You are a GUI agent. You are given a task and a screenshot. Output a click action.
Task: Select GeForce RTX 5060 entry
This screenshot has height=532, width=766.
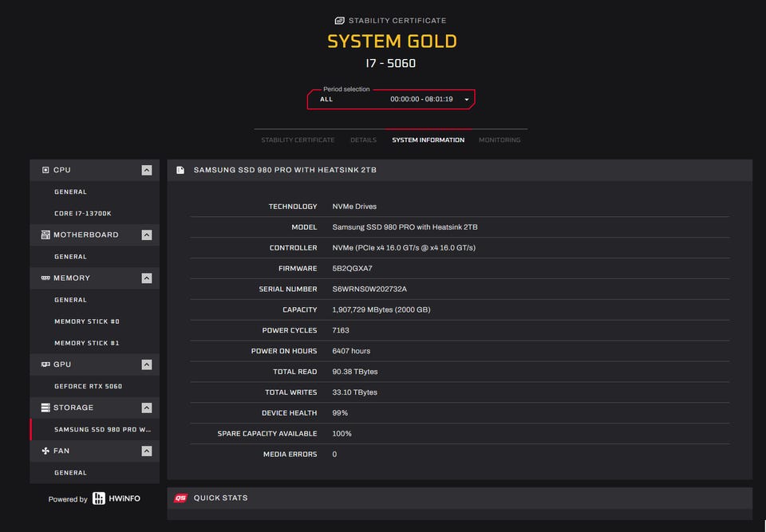[88, 386]
